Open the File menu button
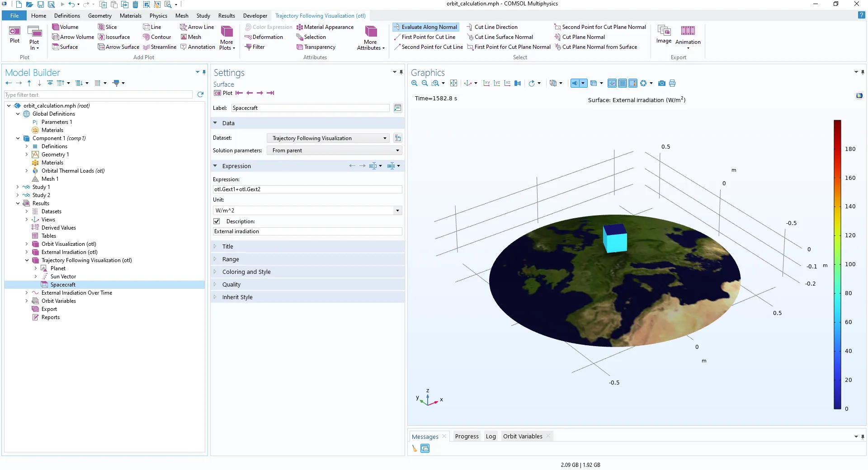This screenshot has width=868, height=470. point(14,16)
